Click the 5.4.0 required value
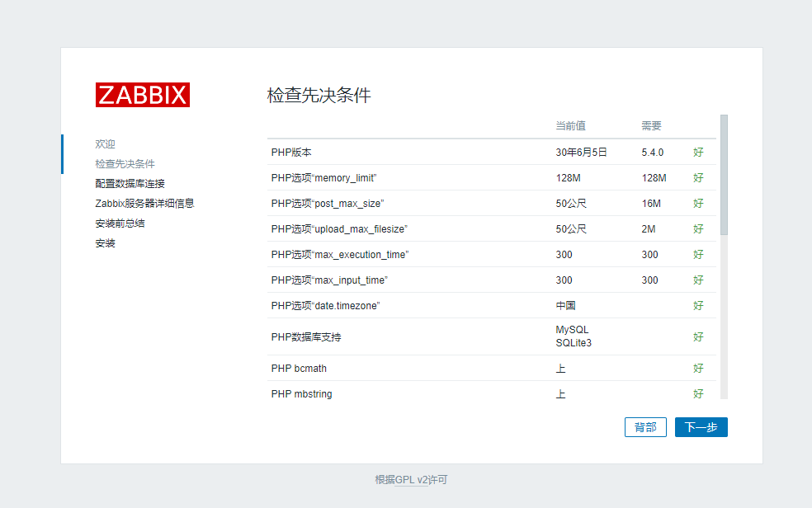Viewport: 812px width, 508px height. click(x=653, y=153)
